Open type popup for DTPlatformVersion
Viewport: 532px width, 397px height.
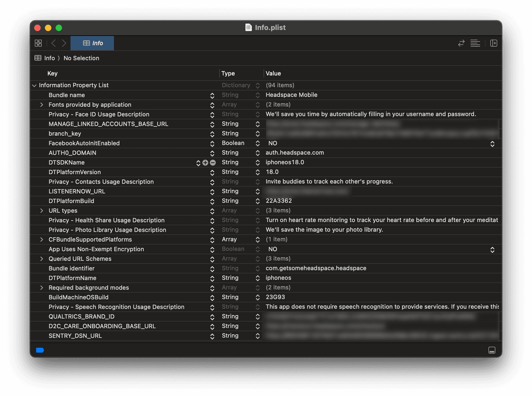pyautogui.click(x=258, y=172)
